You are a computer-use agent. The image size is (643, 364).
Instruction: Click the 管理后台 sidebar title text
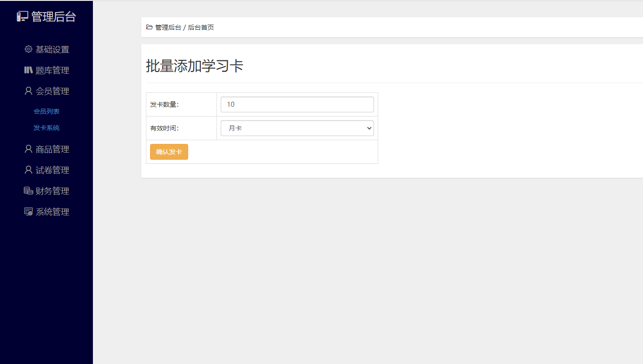pos(53,17)
